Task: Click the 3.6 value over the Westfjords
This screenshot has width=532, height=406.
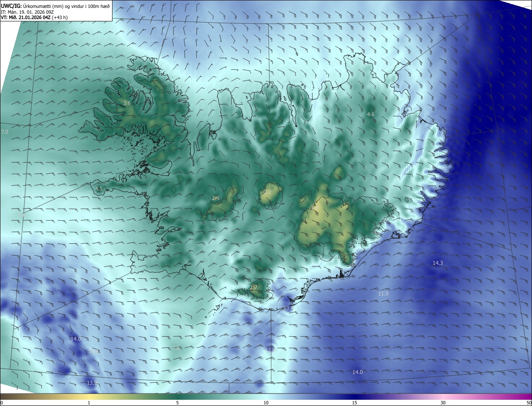Action: pyautogui.click(x=127, y=103)
